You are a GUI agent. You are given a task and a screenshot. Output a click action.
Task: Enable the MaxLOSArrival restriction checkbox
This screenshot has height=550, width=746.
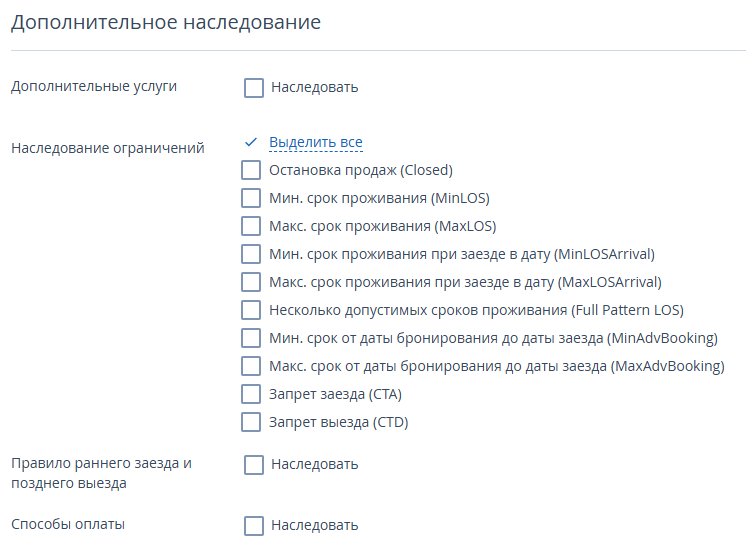(251, 282)
